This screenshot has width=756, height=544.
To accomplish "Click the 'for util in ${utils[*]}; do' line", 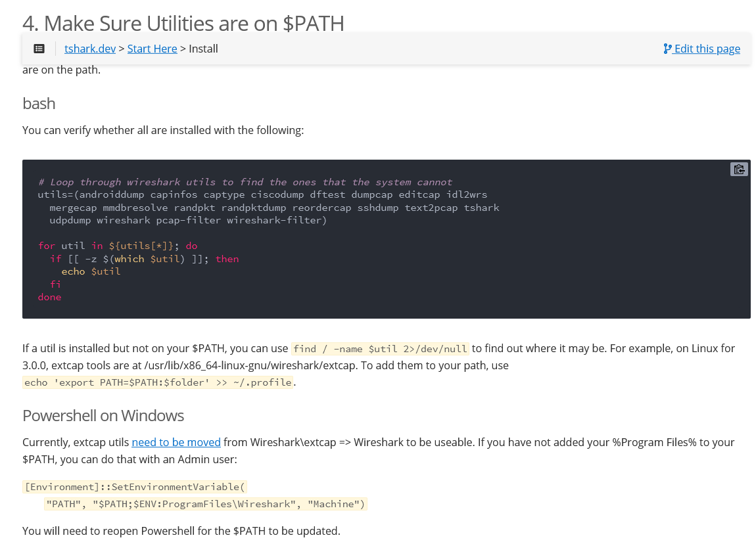I will coord(118,246).
